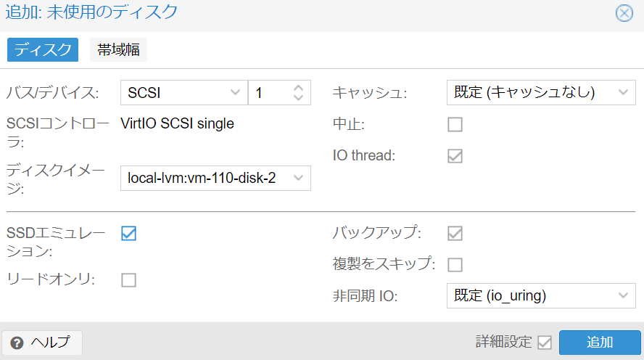Toggle the SSDエミュレーション checkbox
This screenshot has width=644, height=360.
click(128, 234)
